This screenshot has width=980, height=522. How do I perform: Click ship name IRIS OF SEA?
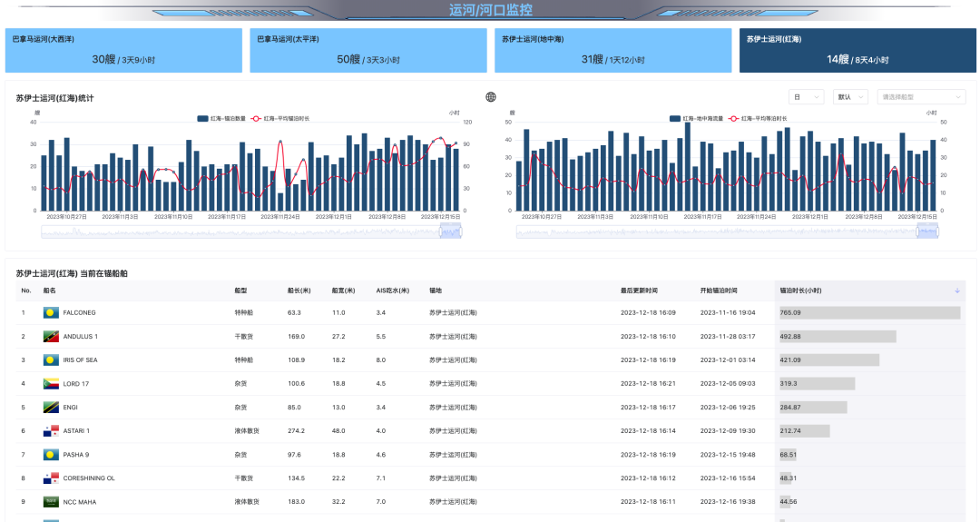80,360
